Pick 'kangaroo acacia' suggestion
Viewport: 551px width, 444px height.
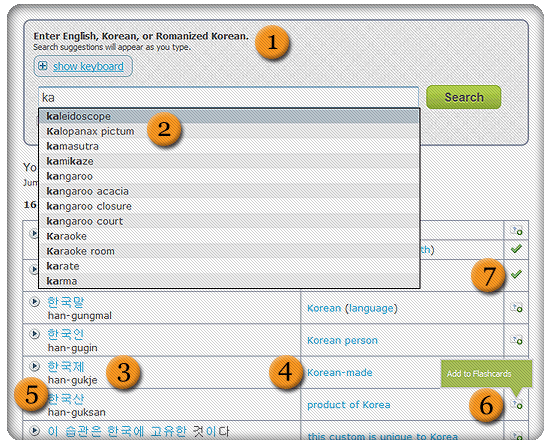click(x=229, y=191)
